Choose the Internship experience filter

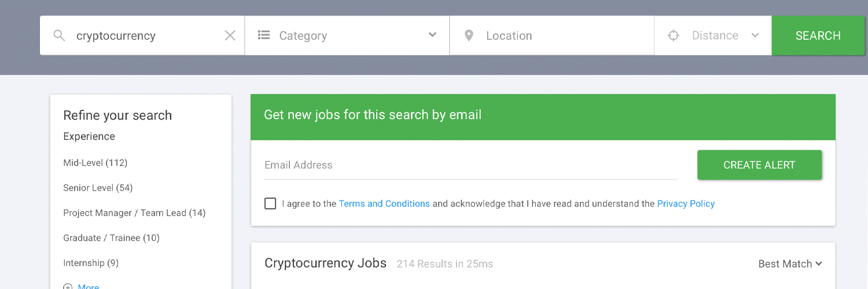tap(91, 263)
